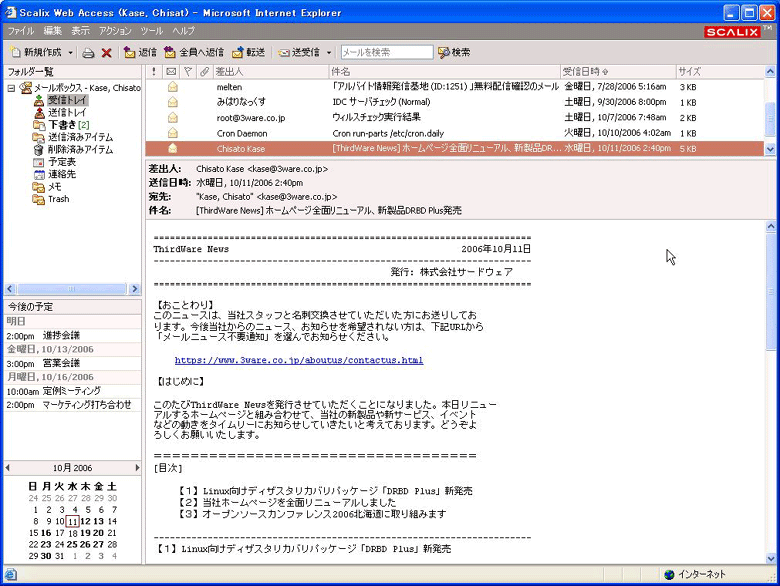Open the ヘルプ menu

pos(184,31)
